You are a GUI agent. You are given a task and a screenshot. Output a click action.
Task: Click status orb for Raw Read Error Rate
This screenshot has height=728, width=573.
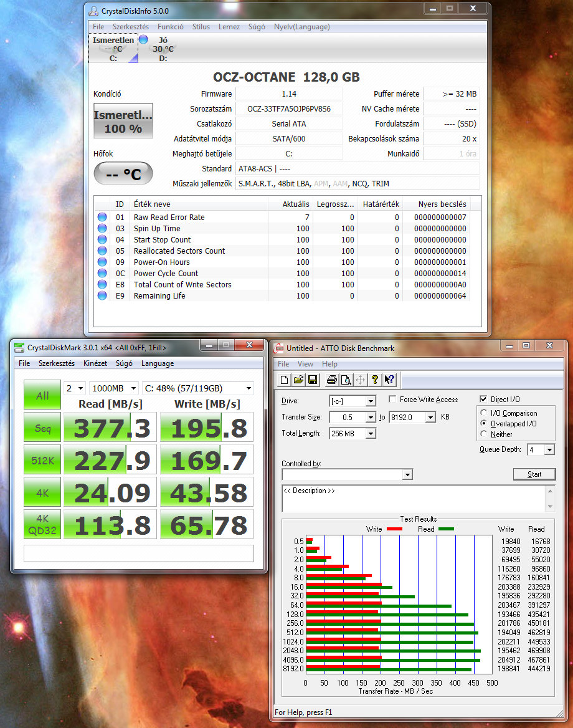click(x=102, y=217)
